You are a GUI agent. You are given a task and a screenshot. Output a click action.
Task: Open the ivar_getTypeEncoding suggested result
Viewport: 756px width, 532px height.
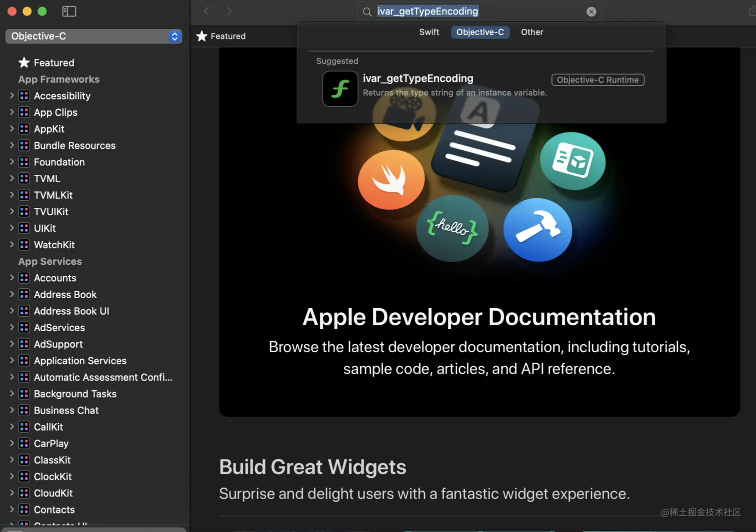pyautogui.click(x=481, y=88)
